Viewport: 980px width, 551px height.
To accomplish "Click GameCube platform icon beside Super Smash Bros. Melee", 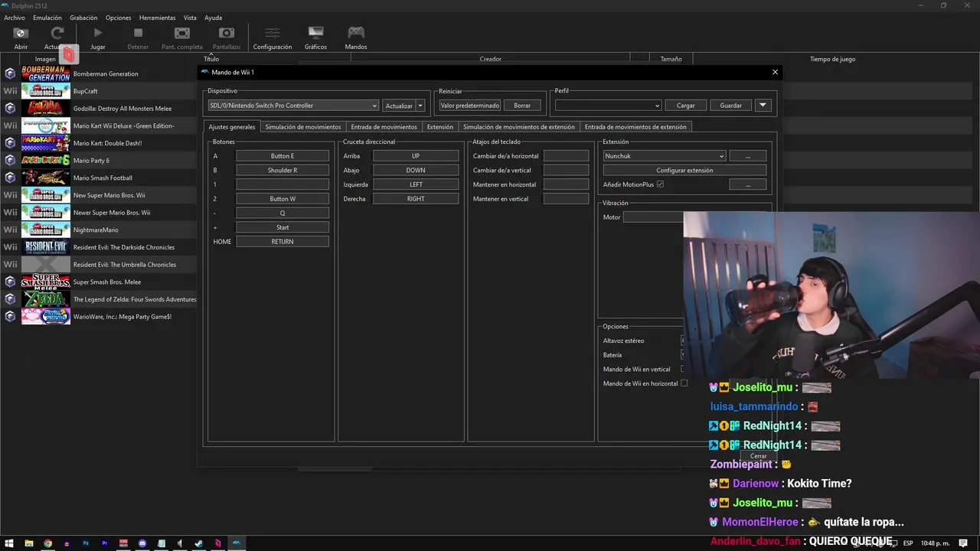I will tap(10, 282).
